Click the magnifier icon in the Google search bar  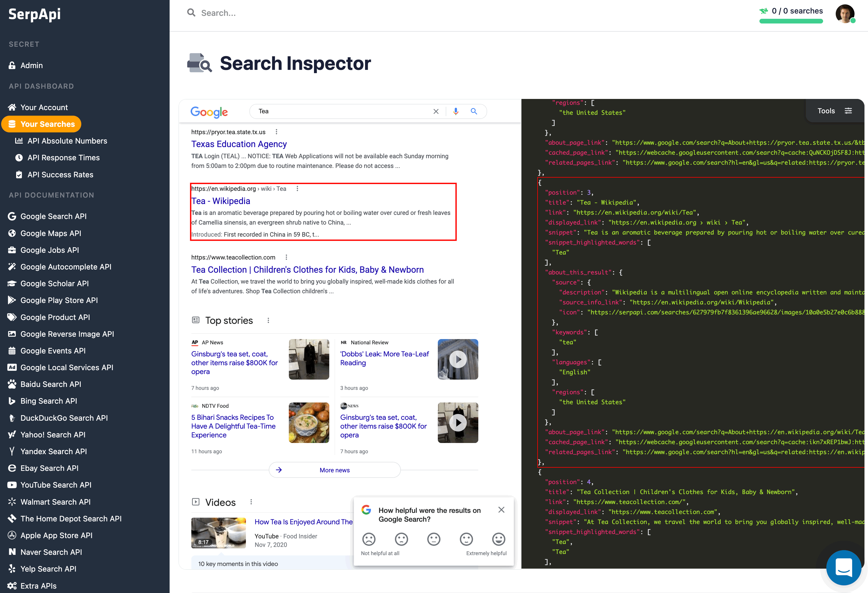[474, 111]
